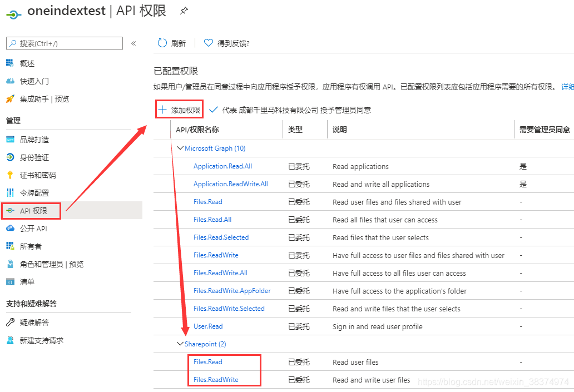The width and height of the screenshot is (574, 392).
Task: Click the checkmark icon for admin consent
Action: coord(214,110)
